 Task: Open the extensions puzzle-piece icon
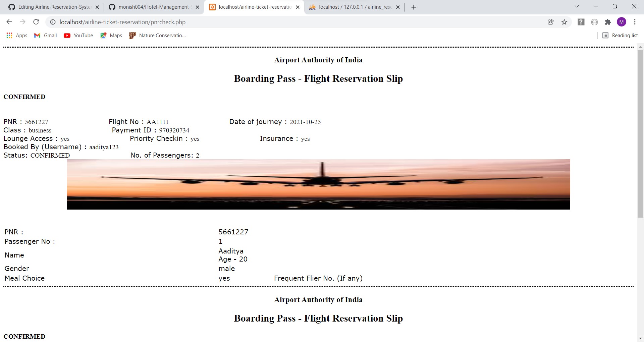pos(608,22)
